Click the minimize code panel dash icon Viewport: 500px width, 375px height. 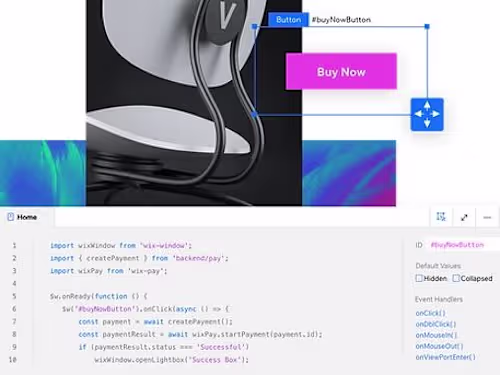point(487,217)
